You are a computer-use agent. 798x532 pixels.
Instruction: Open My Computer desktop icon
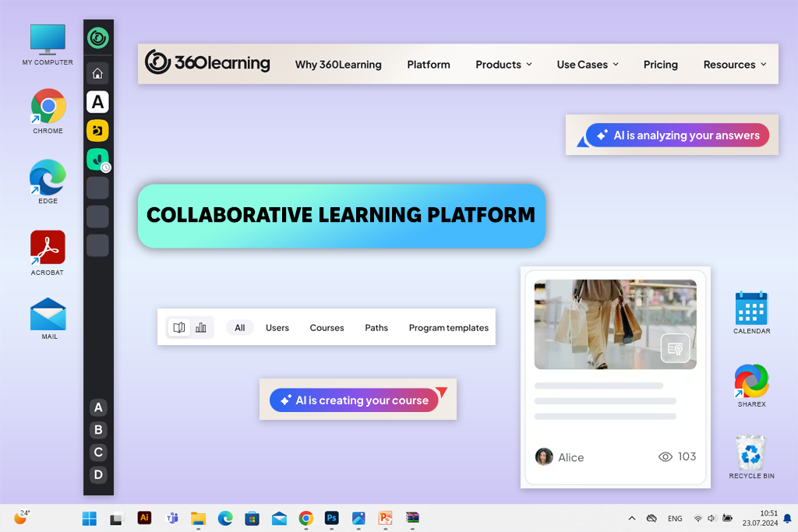coord(48,44)
